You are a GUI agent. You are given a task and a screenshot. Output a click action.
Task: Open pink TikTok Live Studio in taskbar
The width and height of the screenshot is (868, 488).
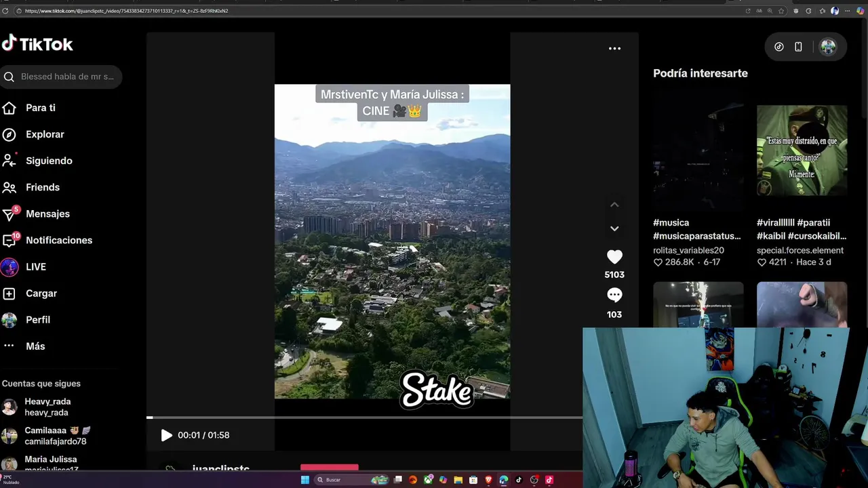(x=549, y=480)
